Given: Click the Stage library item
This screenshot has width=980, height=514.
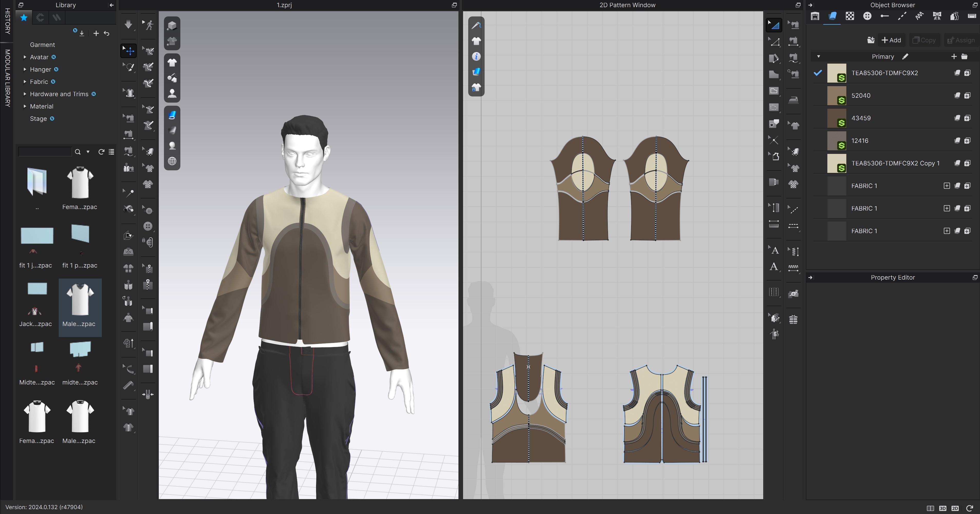Looking at the screenshot, I should click(x=38, y=119).
